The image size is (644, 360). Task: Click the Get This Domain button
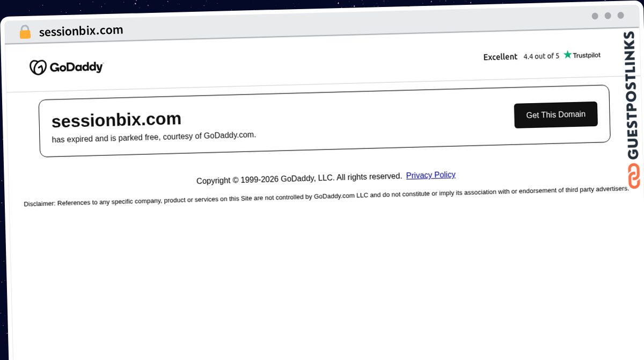(555, 114)
